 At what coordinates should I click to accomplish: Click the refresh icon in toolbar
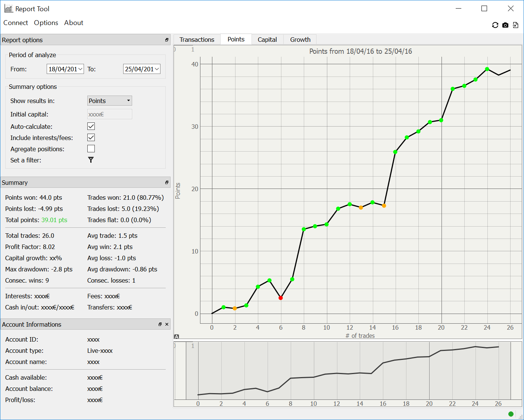coord(495,25)
